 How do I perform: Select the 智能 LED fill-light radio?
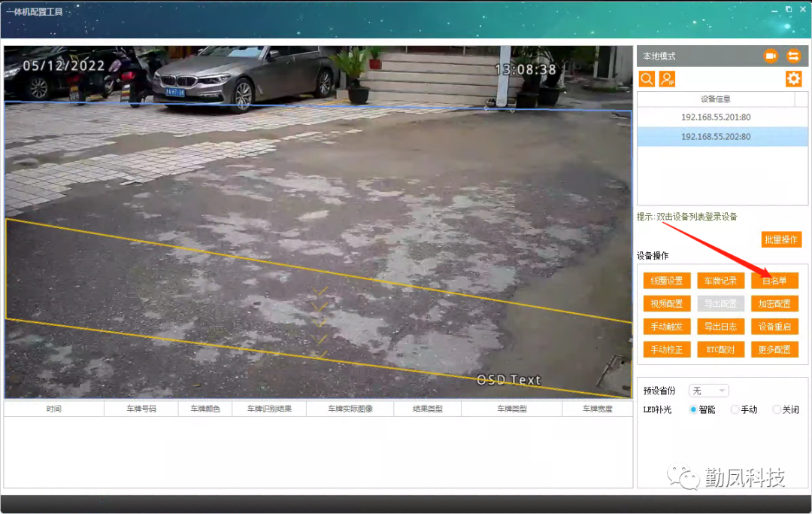(693, 409)
